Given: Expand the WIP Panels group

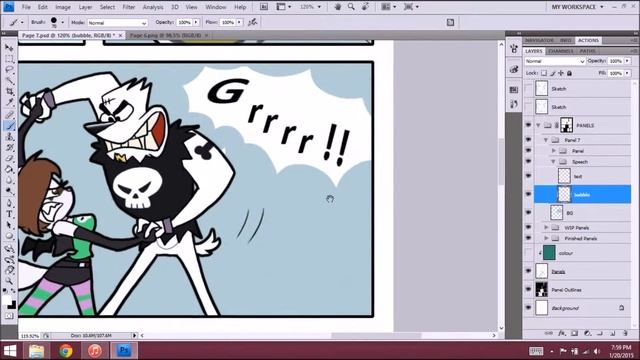Looking at the screenshot, I should coord(546,227).
